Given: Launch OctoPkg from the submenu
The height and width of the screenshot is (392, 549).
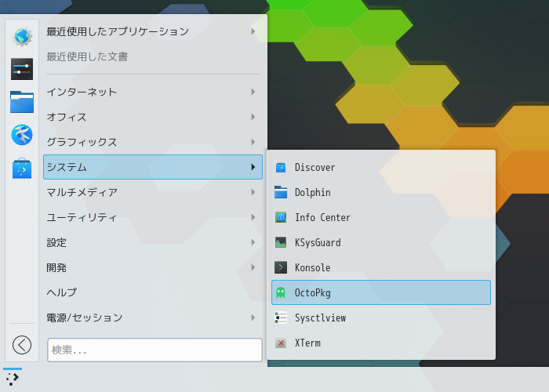Looking at the screenshot, I should (381, 292).
